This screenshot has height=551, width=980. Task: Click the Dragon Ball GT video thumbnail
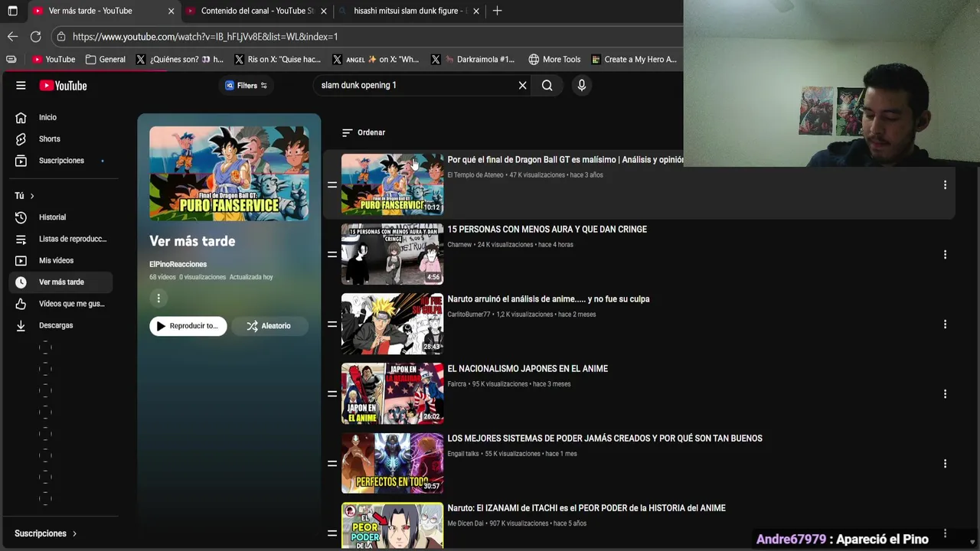[x=392, y=184]
